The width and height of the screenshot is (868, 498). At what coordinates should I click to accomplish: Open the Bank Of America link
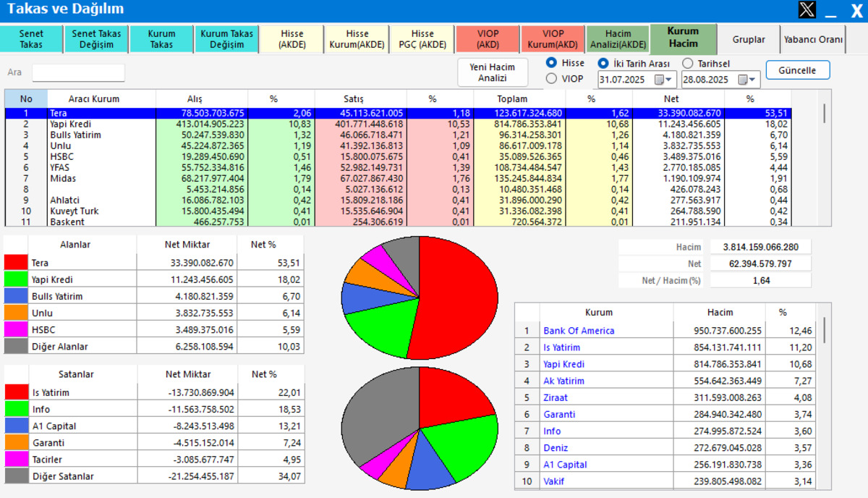[x=579, y=331]
